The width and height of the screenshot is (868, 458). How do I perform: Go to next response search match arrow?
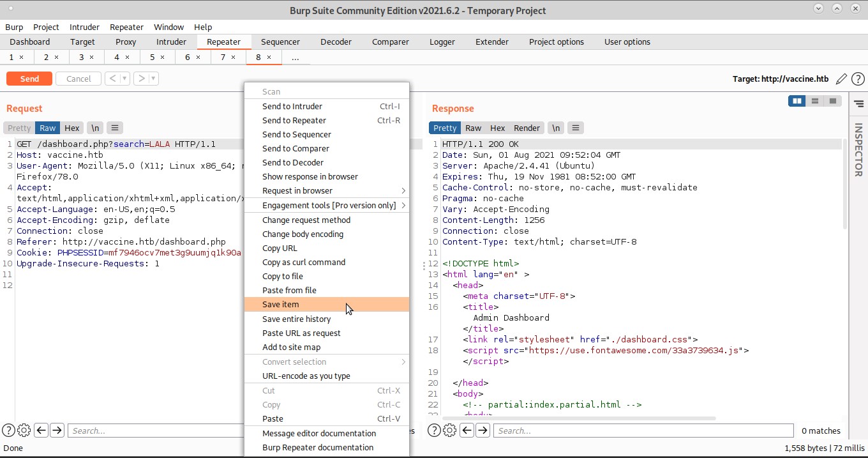tap(483, 431)
